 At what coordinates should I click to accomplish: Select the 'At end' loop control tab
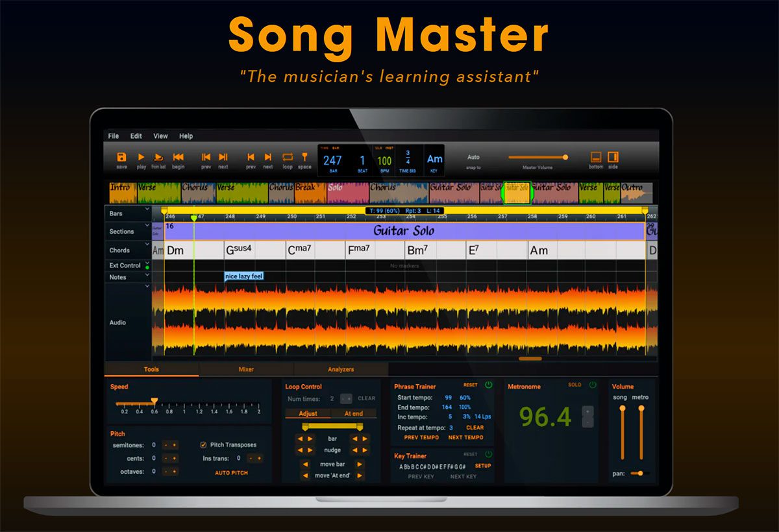pyautogui.click(x=354, y=413)
